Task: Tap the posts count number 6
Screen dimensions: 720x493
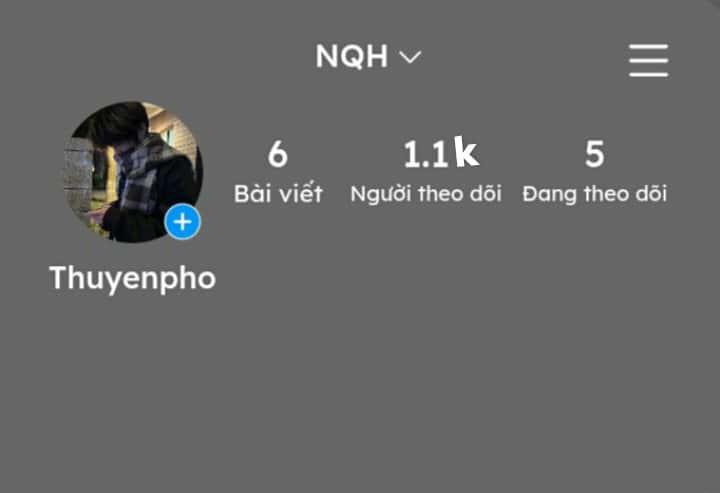Action: 278,154
